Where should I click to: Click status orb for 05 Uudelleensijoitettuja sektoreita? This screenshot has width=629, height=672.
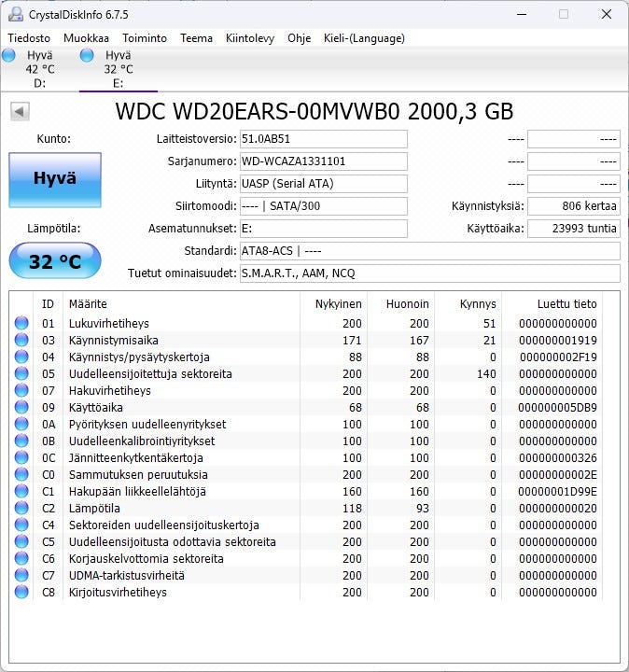(21, 373)
